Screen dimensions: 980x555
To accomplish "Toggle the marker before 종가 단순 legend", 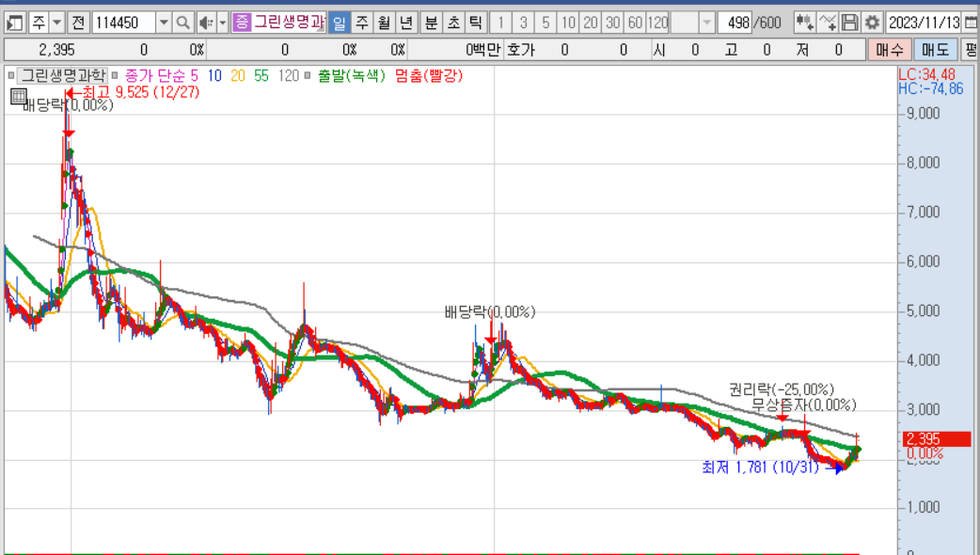I will (115, 75).
